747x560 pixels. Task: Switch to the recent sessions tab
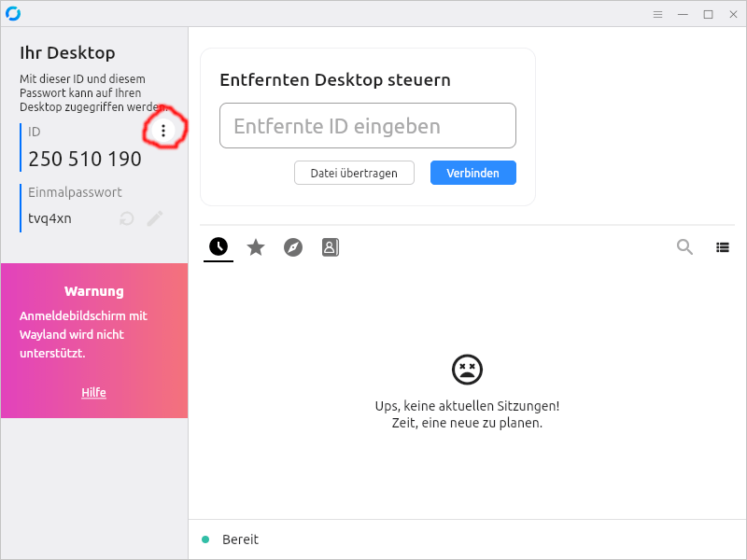tap(218, 246)
